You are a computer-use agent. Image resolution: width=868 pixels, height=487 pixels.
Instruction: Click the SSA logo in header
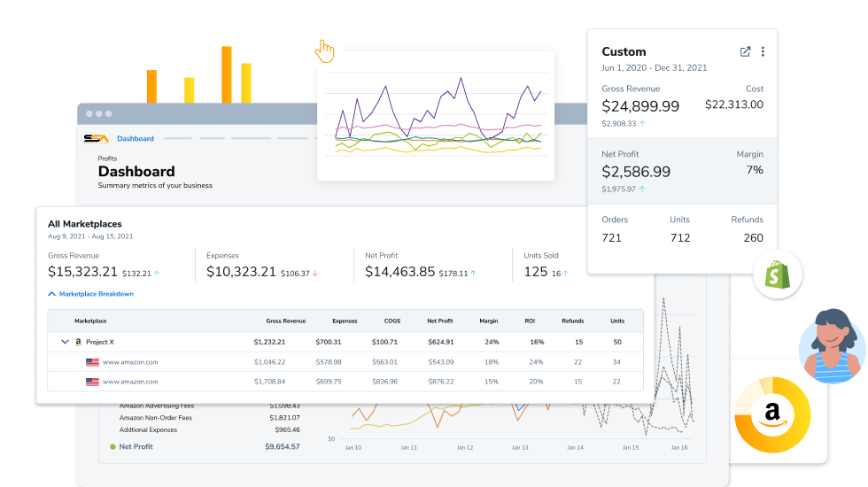pyautogui.click(x=96, y=138)
